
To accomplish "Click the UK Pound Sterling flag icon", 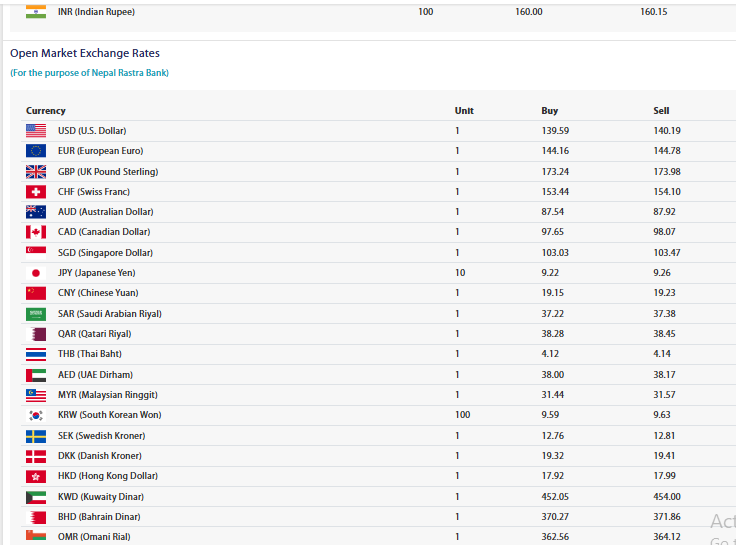I will click(36, 172).
